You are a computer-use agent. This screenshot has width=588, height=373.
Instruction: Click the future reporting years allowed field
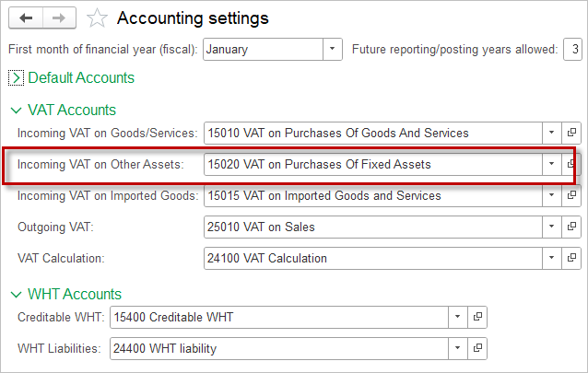click(x=572, y=49)
